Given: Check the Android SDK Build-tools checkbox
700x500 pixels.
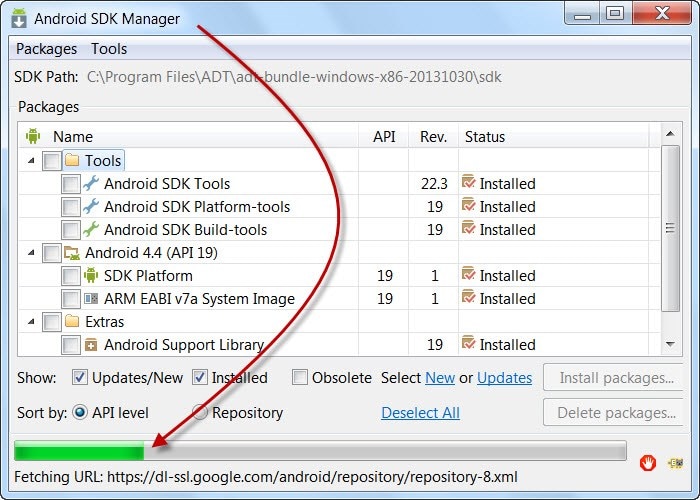Looking at the screenshot, I should pos(71,230).
